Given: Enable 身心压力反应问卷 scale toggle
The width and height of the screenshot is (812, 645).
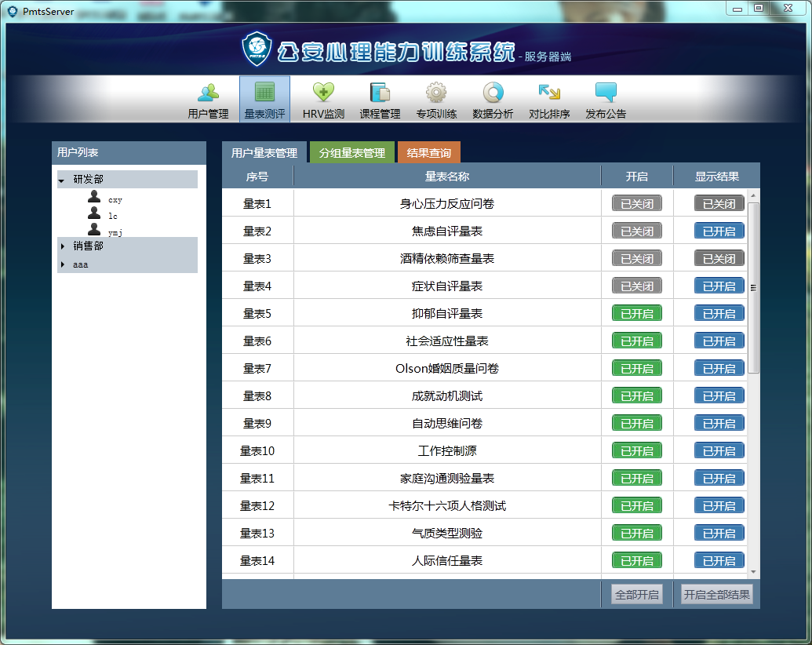Looking at the screenshot, I should (x=635, y=202).
